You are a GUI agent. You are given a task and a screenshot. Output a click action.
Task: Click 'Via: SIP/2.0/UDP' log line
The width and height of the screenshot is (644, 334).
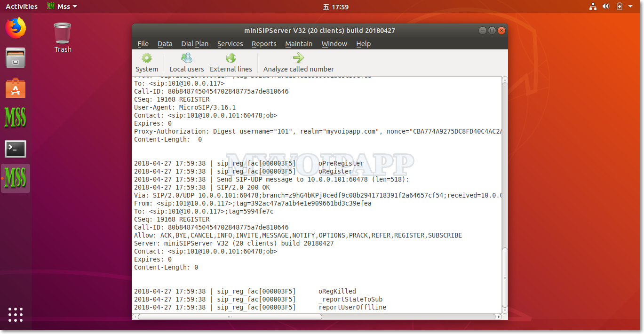(x=318, y=195)
